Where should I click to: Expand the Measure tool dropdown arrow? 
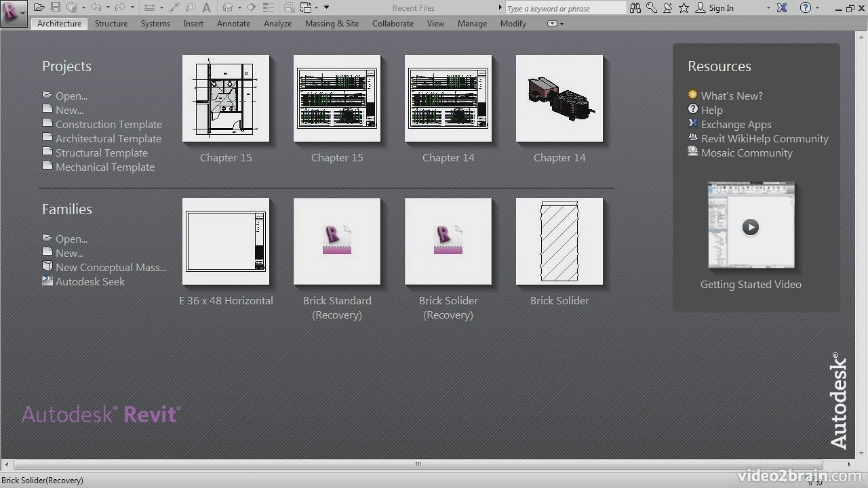click(x=161, y=7)
